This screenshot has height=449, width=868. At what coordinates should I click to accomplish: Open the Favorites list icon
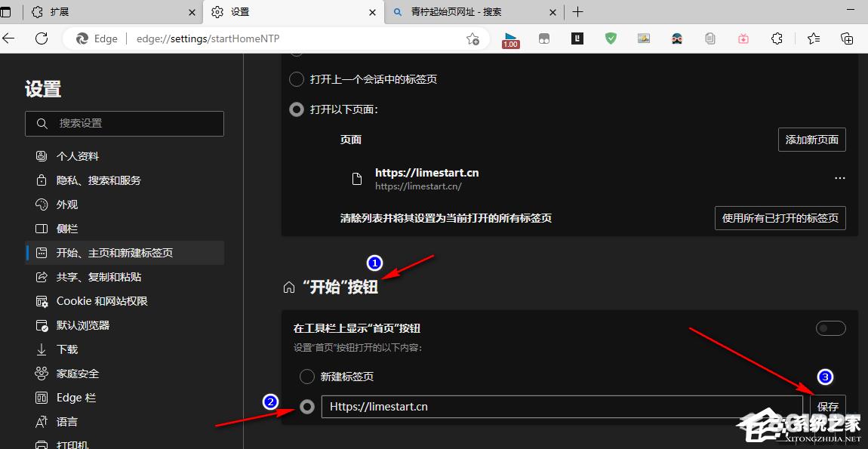813,38
